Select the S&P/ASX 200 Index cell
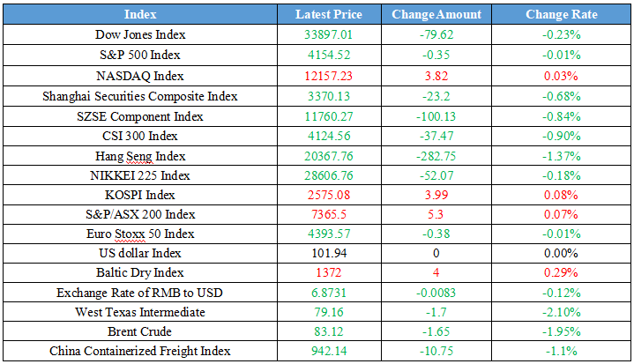634x364 pixels. 141,214
